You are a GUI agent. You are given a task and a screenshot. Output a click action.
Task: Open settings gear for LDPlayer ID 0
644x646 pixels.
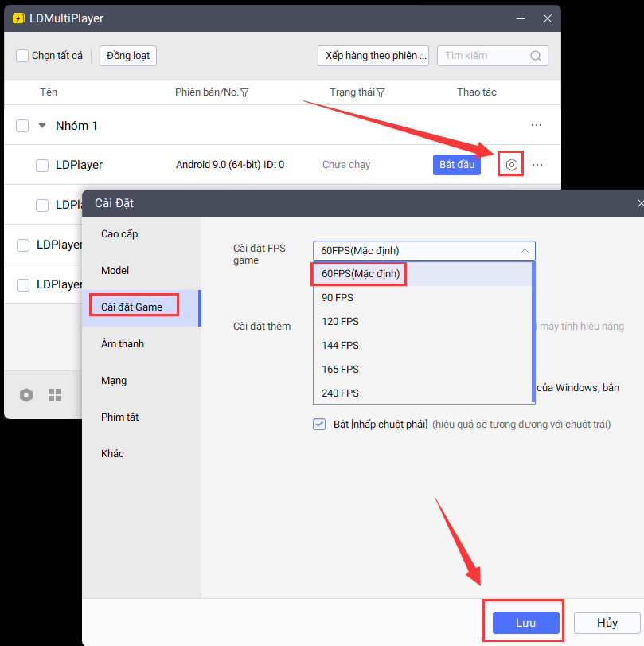[x=511, y=165]
